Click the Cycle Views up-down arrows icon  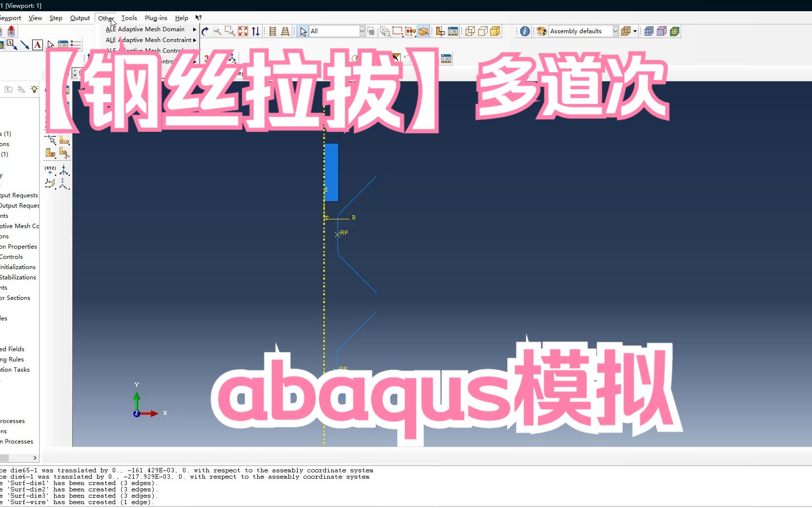pyautogui.click(x=256, y=31)
